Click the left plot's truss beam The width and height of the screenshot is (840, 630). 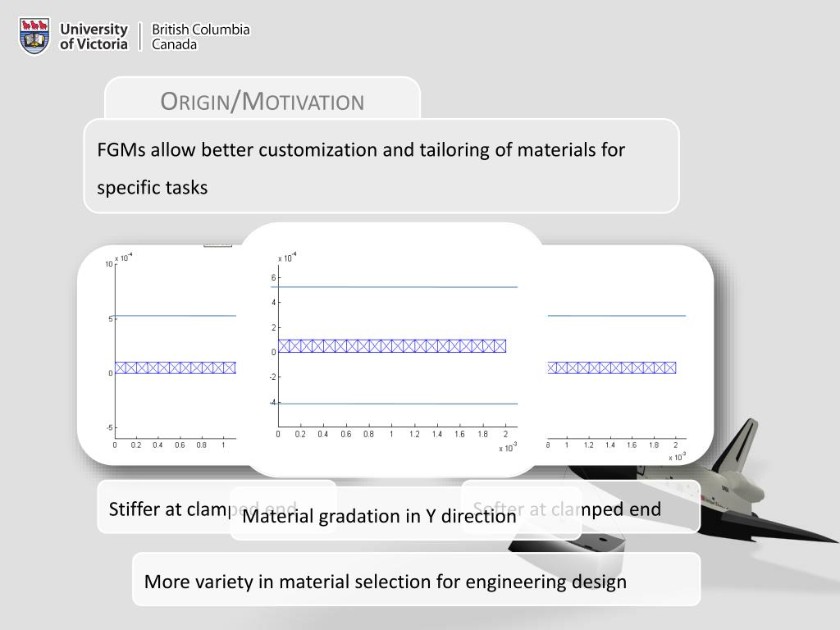coord(176,367)
